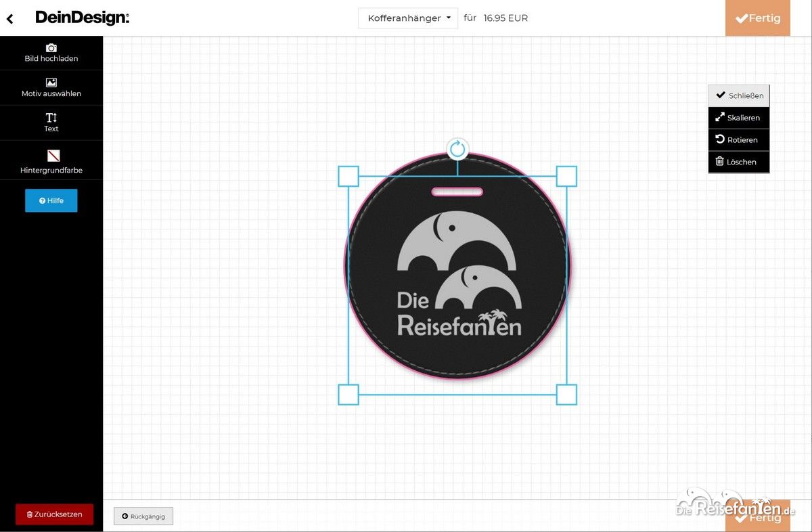The height and width of the screenshot is (532, 812).
Task: Click the circular rotate handle above the design
Action: point(457,149)
